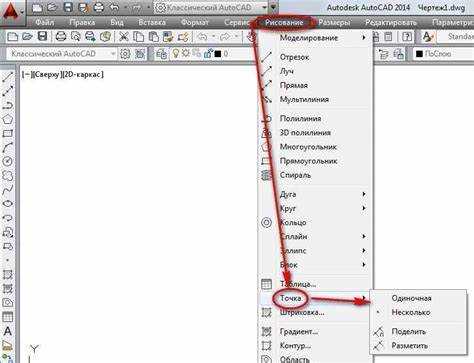Open the Вид menu
Screen dimensions: 474x363
coord(117,23)
